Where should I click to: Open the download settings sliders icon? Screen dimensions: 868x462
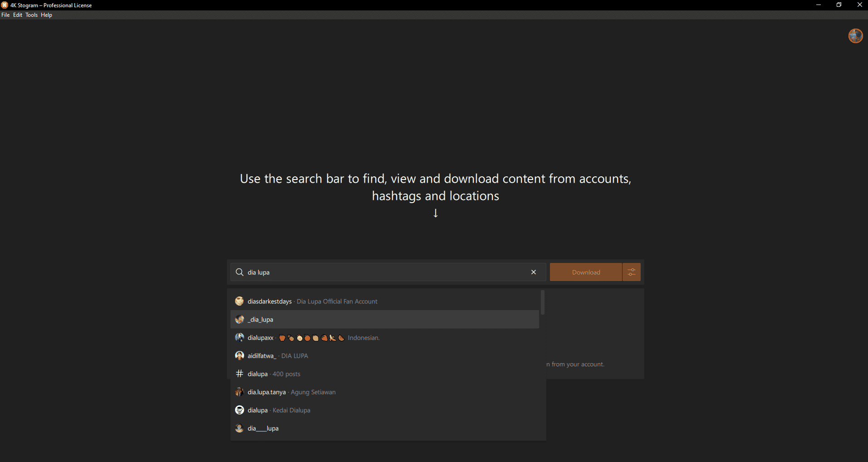[632, 272]
